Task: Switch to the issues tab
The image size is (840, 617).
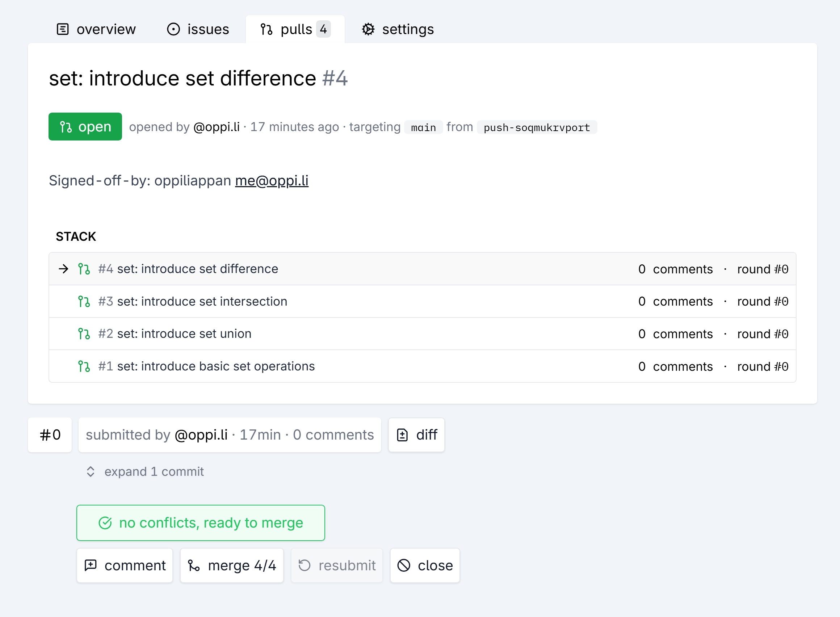Action: [198, 29]
